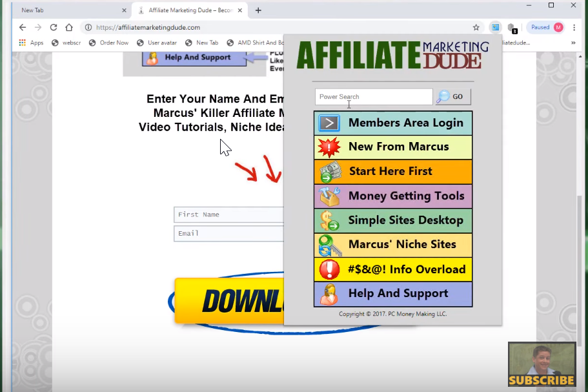588x392 pixels.
Task: Click the red burst New icon
Action: [329, 147]
